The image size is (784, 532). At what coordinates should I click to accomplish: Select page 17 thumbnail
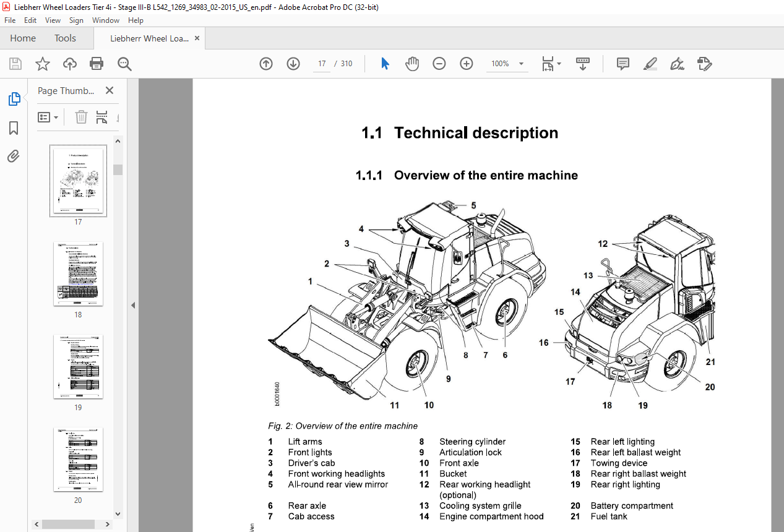click(x=78, y=181)
